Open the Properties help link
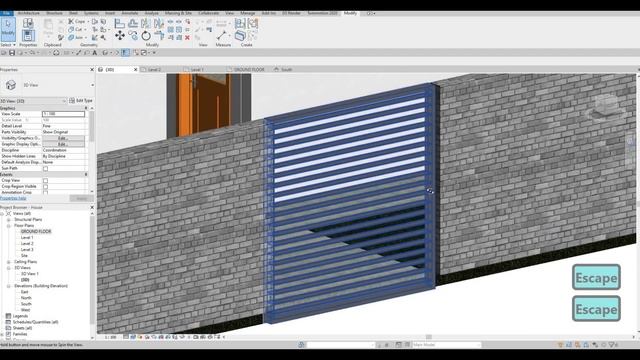 click(13, 198)
